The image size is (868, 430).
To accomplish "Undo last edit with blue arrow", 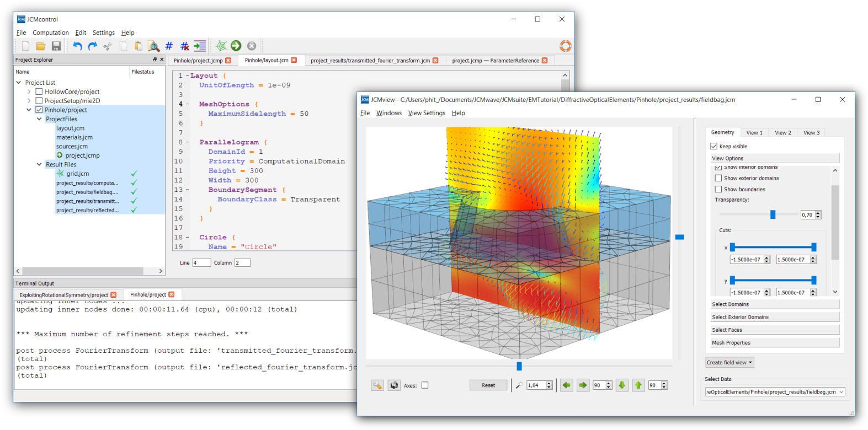I will [x=77, y=46].
